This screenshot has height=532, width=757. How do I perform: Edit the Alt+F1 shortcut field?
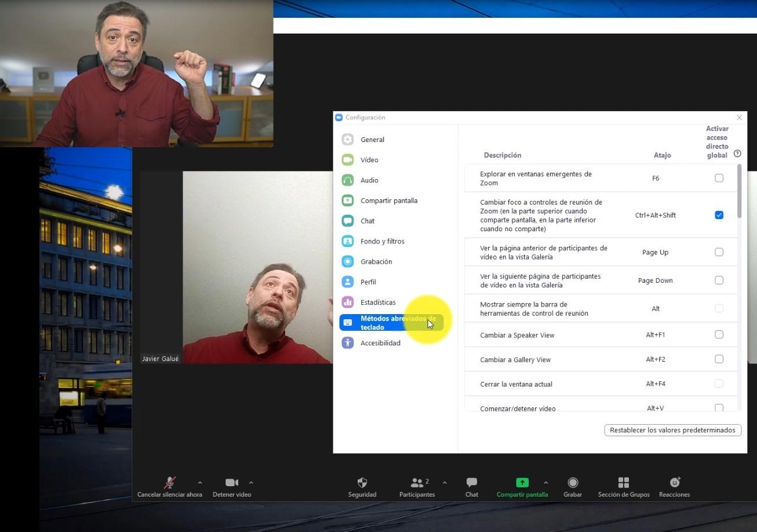pos(656,335)
